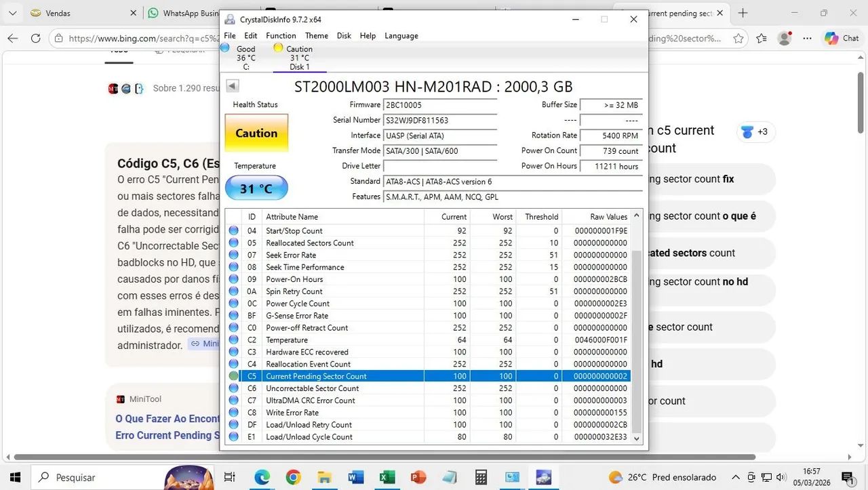
Task: Click the Attribute Name column header
Action: [343, 217]
